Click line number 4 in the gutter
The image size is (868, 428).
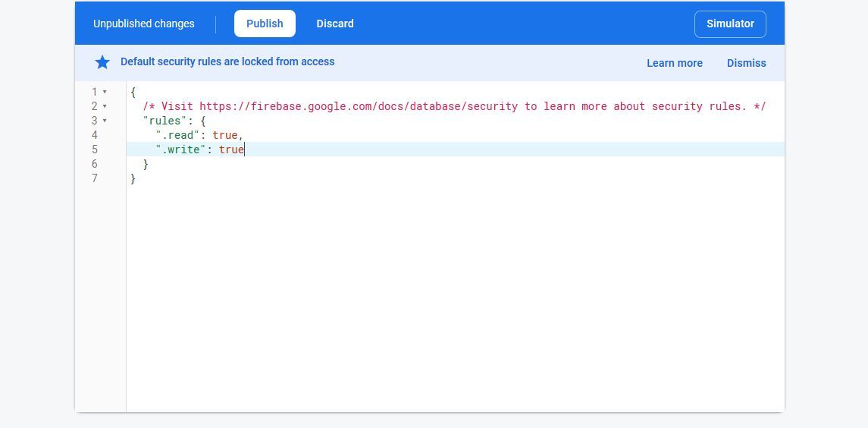pyautogui.click(x=95, y=135)
